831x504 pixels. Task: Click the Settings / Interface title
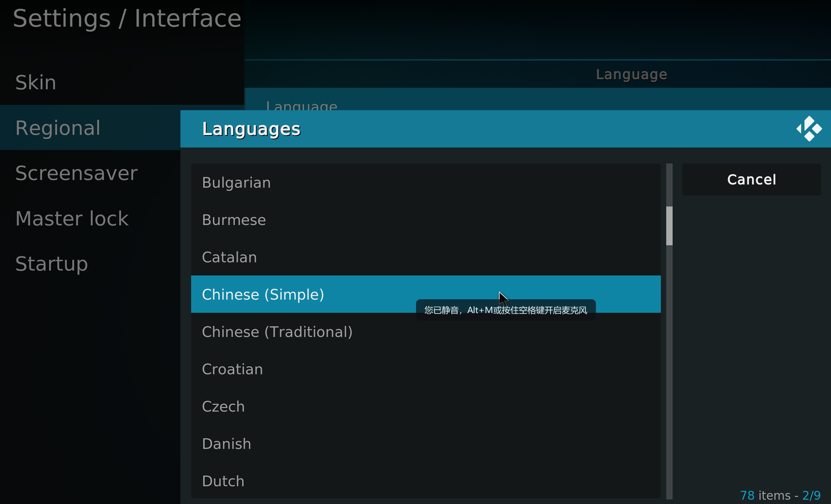(127, 18)
